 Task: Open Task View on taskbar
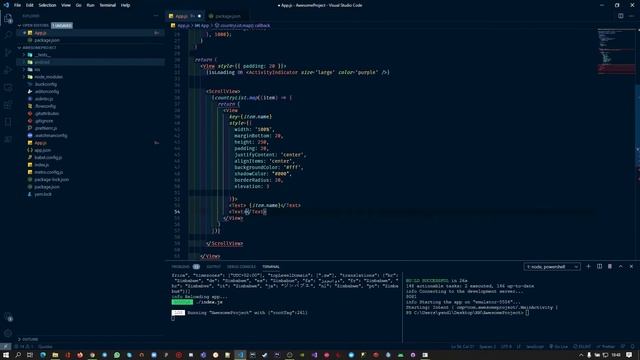click(30, 355)
